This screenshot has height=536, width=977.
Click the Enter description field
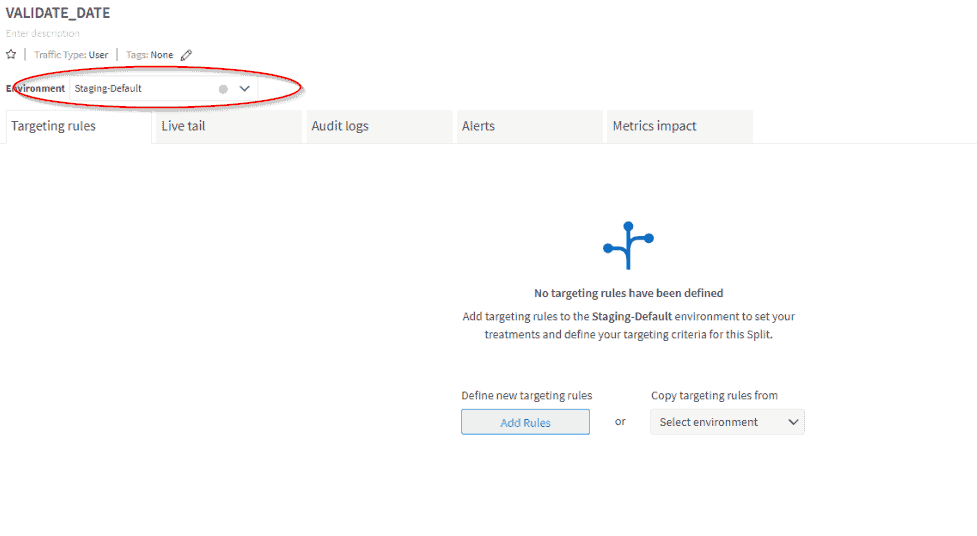pos(43,33)
